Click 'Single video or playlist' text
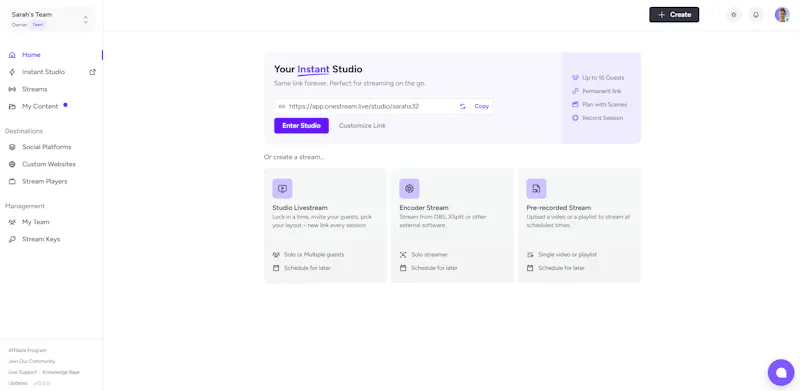This screenshot has height=391, width=800. click(x=567, y=254)
